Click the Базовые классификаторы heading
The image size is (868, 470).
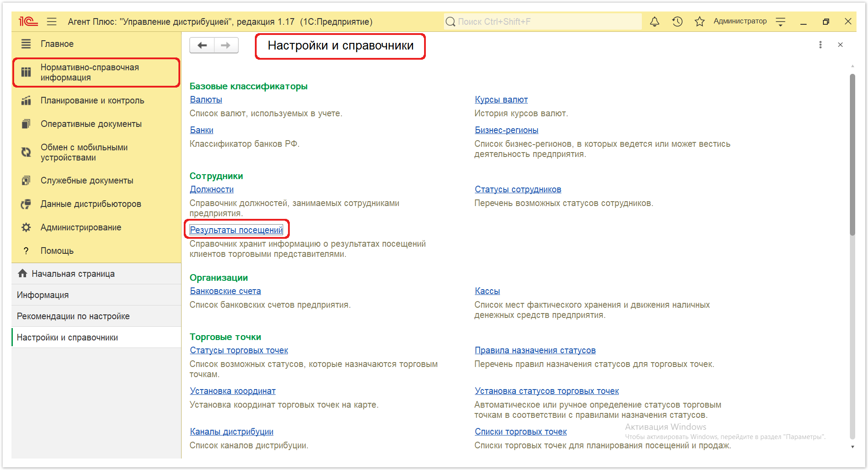[x=248, y=86]
